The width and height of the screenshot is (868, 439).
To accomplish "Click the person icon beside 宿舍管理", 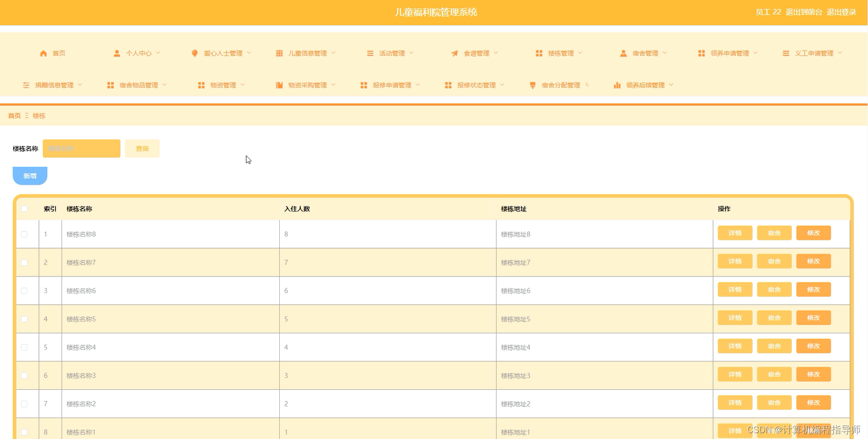I will [x=623, y=53].
